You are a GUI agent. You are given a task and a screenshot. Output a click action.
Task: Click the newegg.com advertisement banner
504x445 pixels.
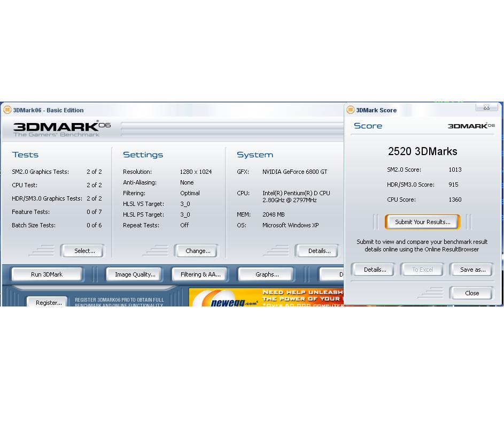266,297
